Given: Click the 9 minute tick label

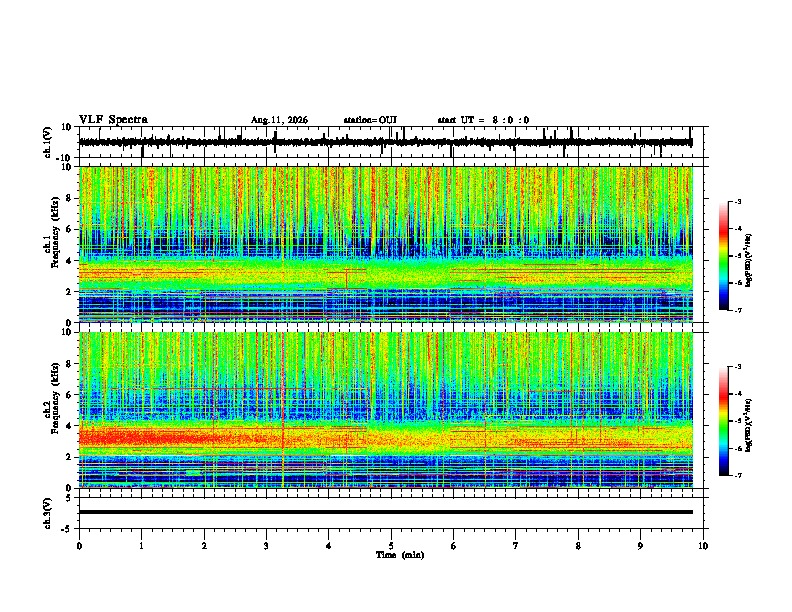Looking at the screenshot, I should coord(640,546).
